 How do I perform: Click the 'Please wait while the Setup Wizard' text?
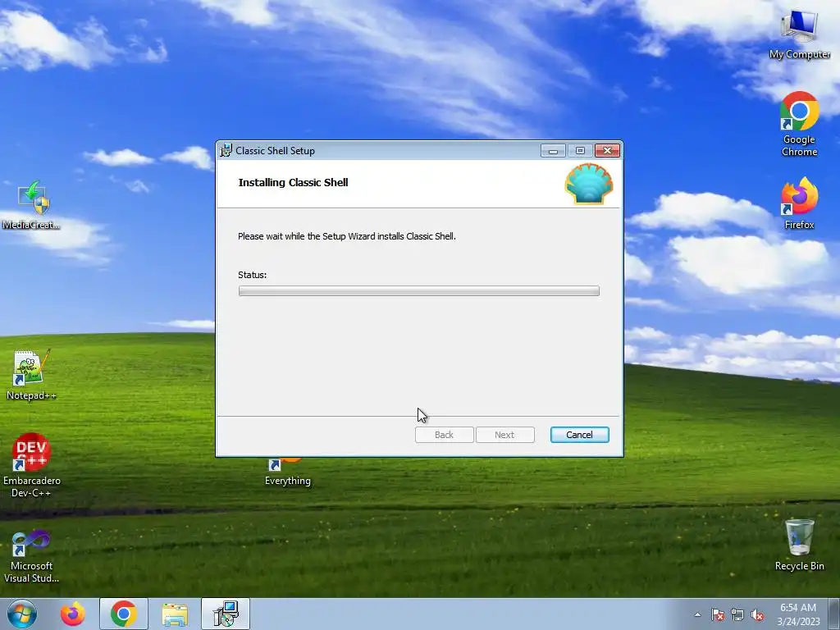[347, 236]
